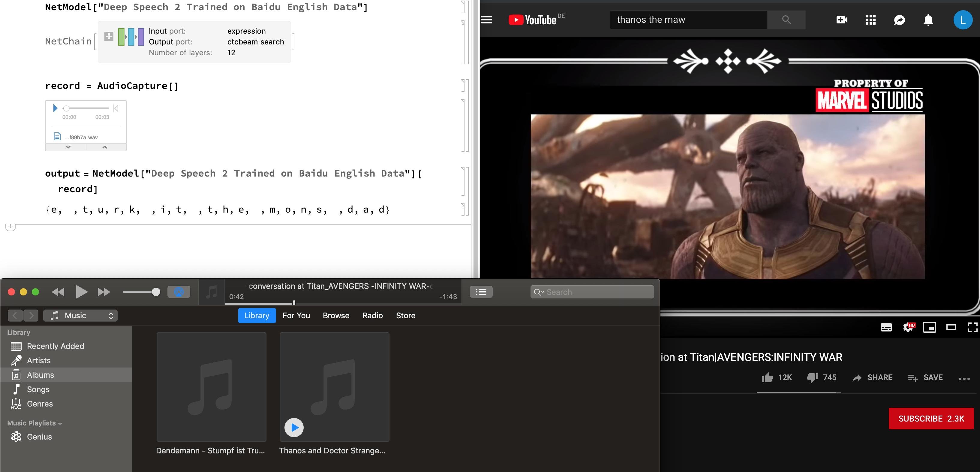980x472 pixels.
Task: Click elapsed time 0:42 in iTunes
Action: [x=236, y=297]
